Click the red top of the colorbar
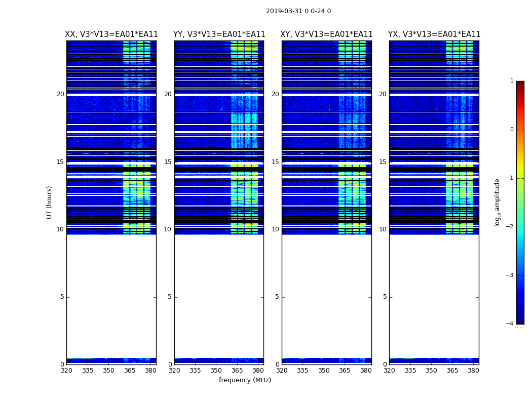 tap(520, 85)
